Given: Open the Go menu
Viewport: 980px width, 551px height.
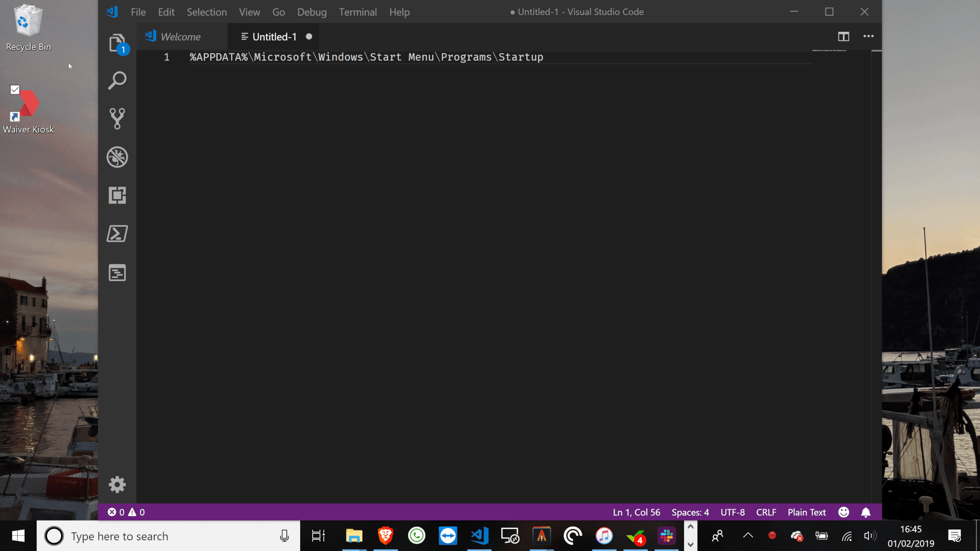Looking at the screenshot, I should pyautogui.click(x=279, y=12).
